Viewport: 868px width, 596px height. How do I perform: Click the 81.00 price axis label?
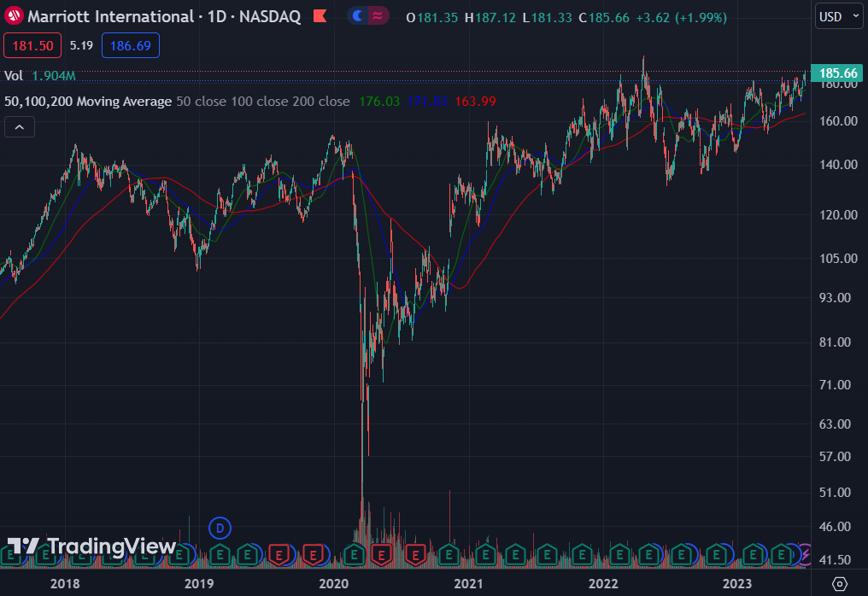[x=835, y=342]
